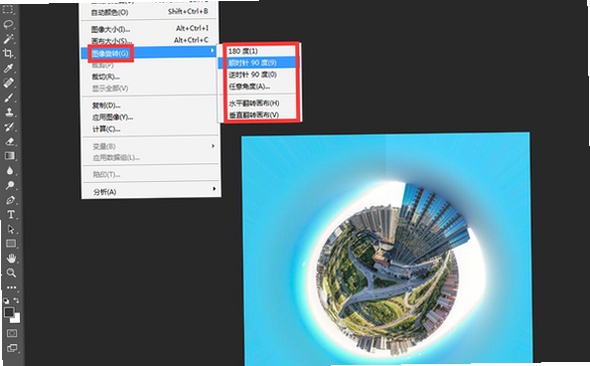Expand the 图像旋转(G) submenu arrow
Viewport: 590px width, 366px height.
point(213,50)
